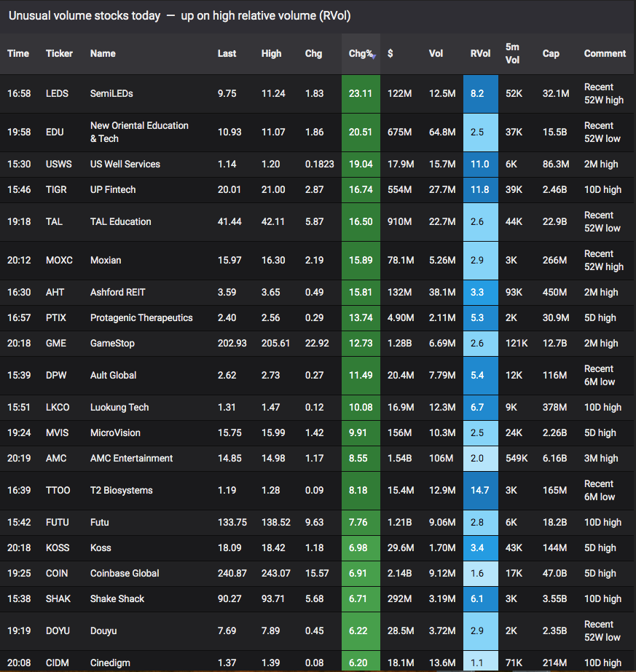
Task: Click the Comment column header
Action: pyautogui.click(x=605, y=54)
